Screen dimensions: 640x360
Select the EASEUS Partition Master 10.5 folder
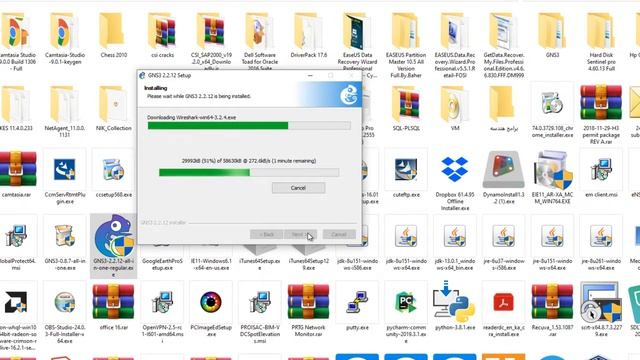[x=406, y=31]
